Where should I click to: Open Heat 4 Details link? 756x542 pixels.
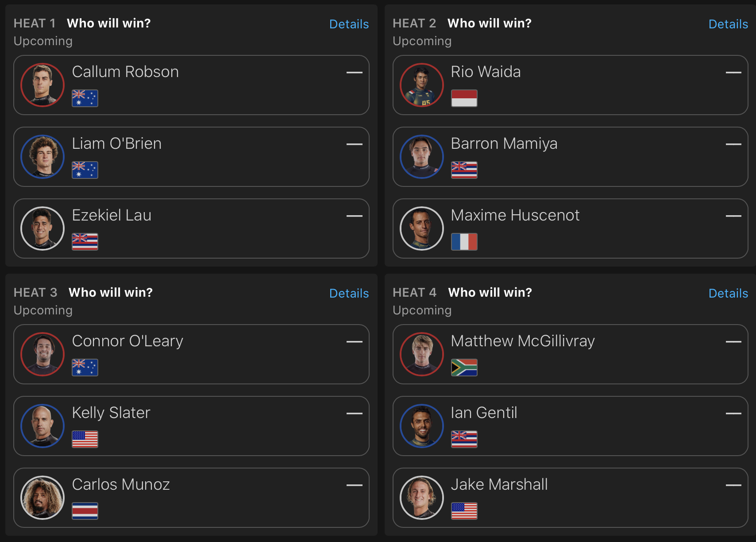point(728,293)
